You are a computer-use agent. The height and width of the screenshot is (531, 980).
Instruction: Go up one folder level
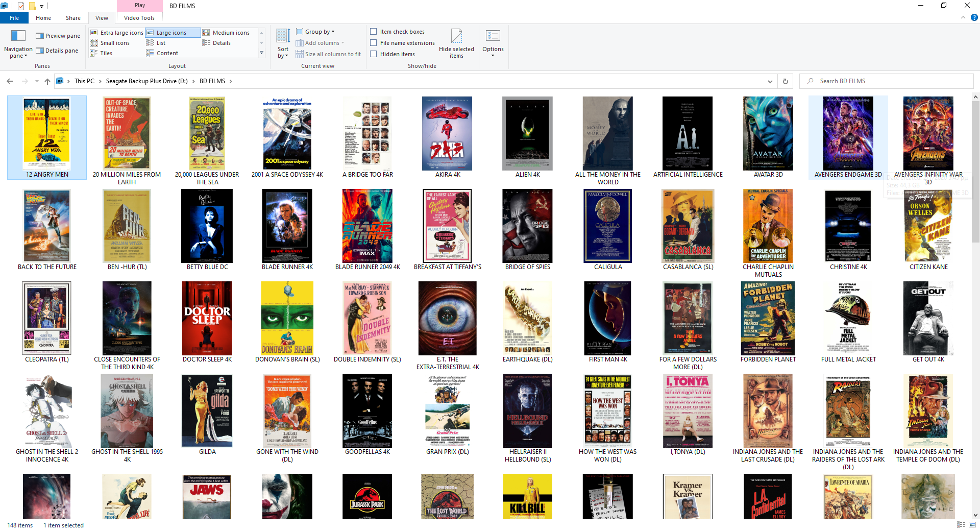47,81
